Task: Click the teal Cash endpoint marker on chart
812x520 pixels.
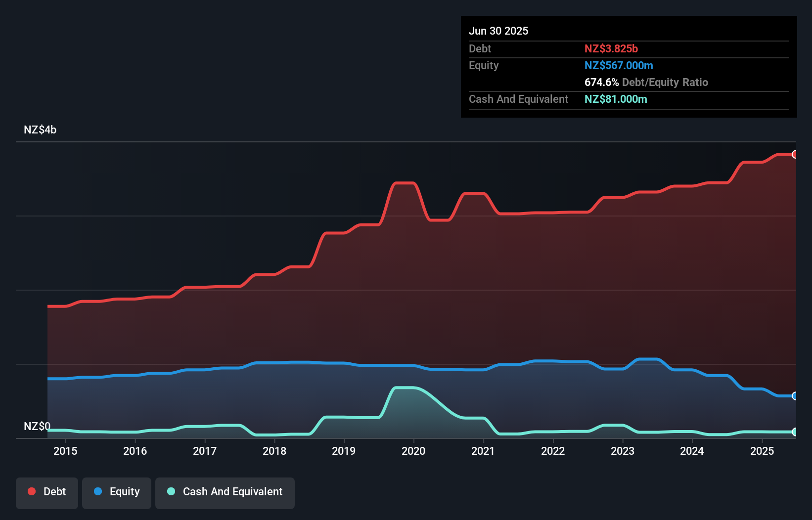Action: pos(795,432)
